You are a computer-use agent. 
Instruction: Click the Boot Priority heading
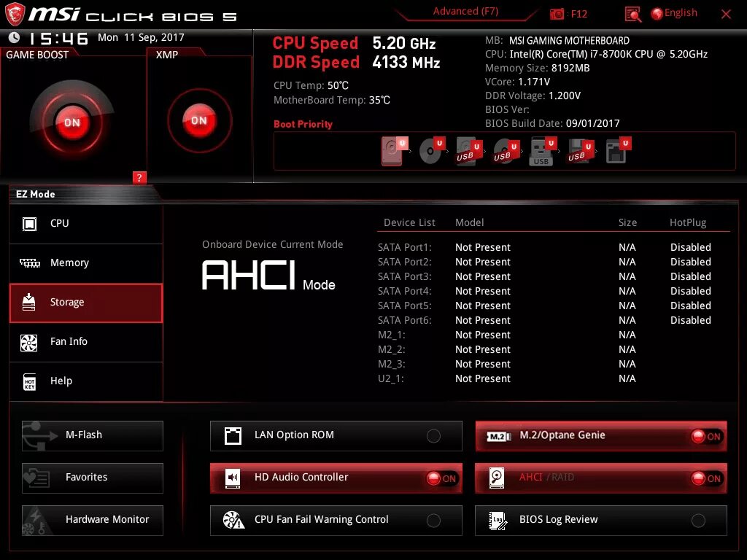pos(303,124)
